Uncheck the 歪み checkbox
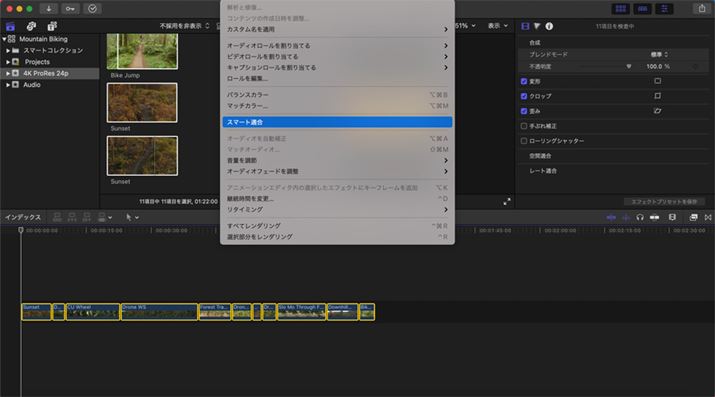This screenshot has width=715, height=397. pos(523,111)
